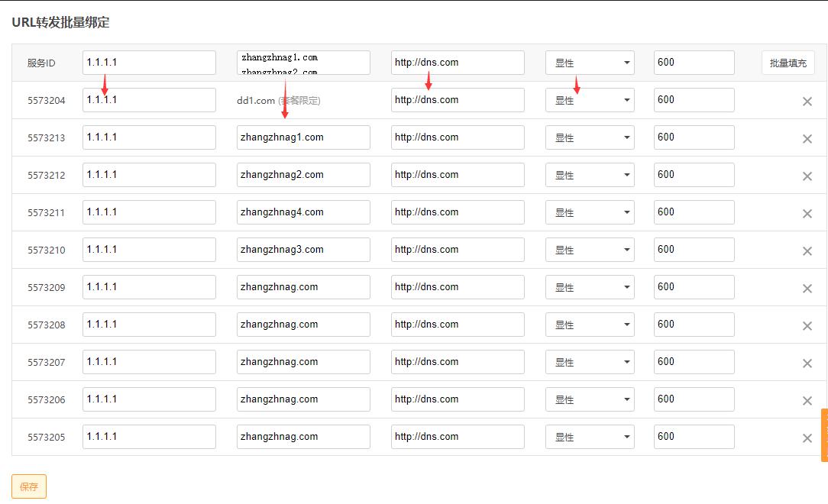The image size is (828, 504).
Task: Remove last row 5573205
Action: click(807, 438)
